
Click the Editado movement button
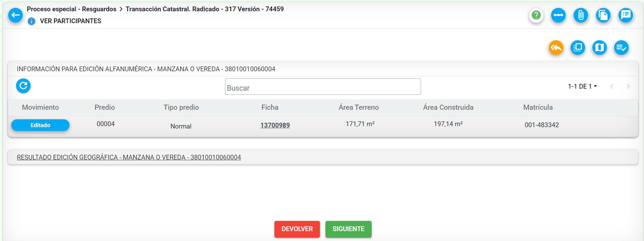tap(40, 125)
